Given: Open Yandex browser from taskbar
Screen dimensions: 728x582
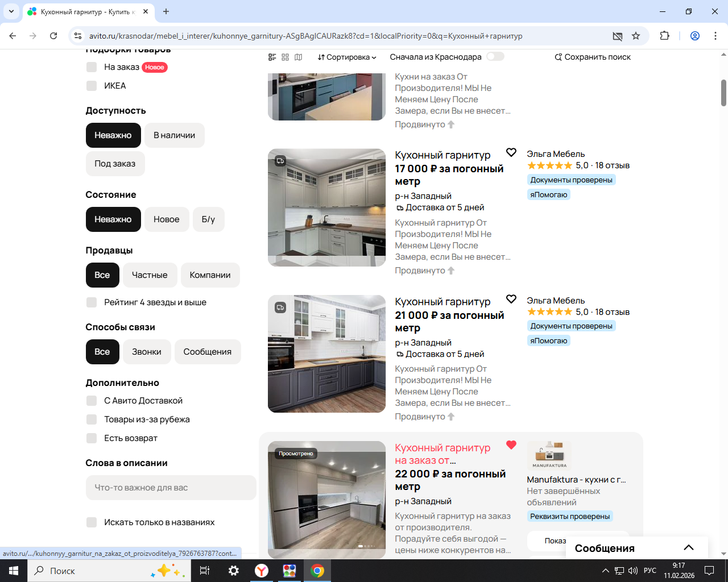Looking at the screenshot, I should (262, 571).
